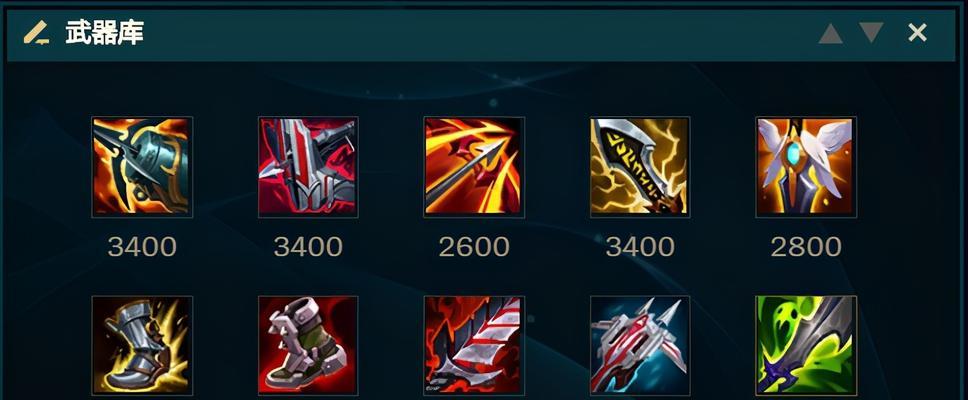
Task: Pick the green ghost blade item
Action: tap(806, 346)
